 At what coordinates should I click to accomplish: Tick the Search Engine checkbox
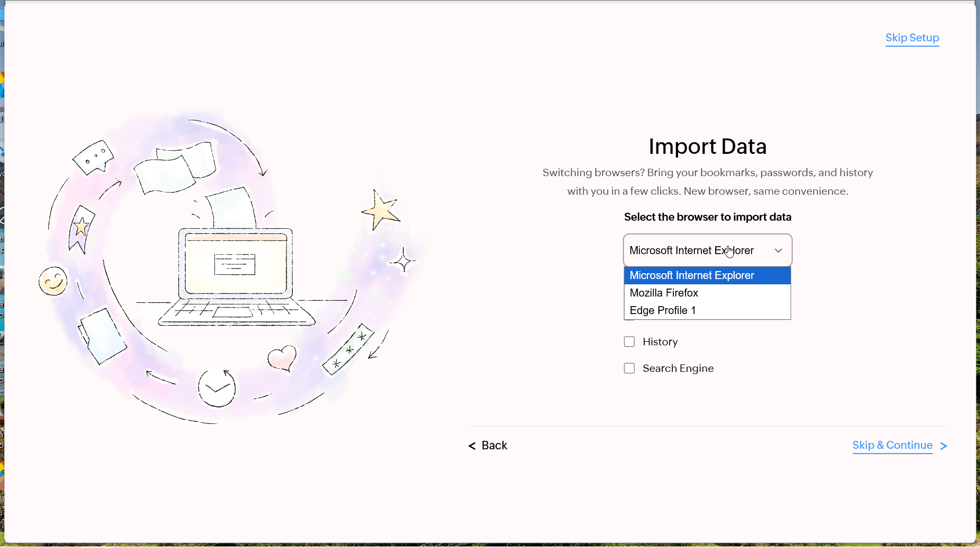(x=629, y=368)
